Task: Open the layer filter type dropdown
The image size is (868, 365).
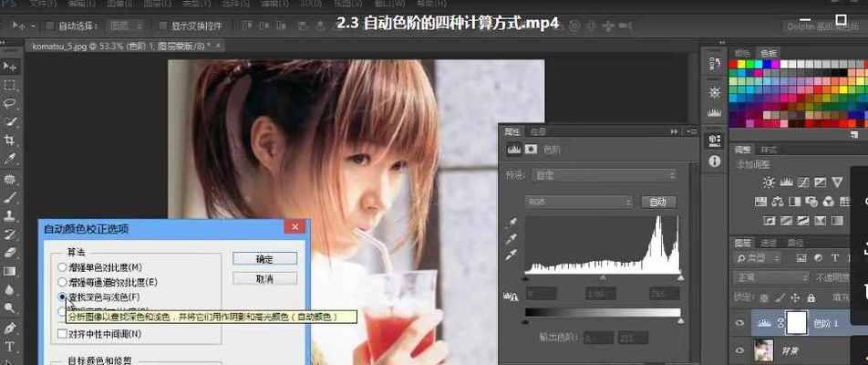Action: 757,257
